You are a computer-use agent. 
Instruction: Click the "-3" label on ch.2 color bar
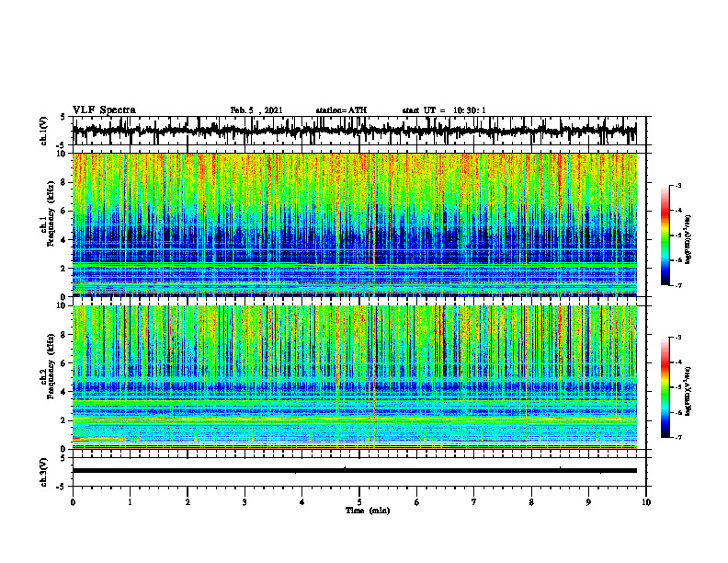point(678,338)
